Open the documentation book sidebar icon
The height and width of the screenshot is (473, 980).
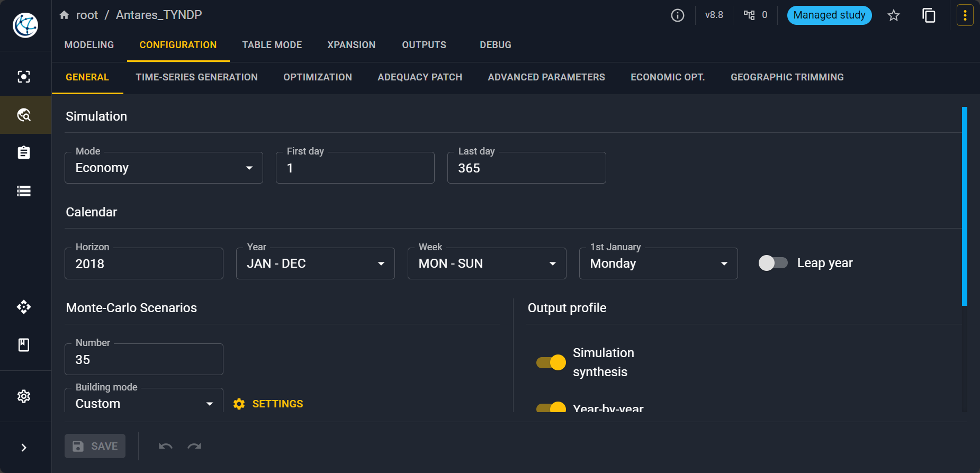[24, 345]
